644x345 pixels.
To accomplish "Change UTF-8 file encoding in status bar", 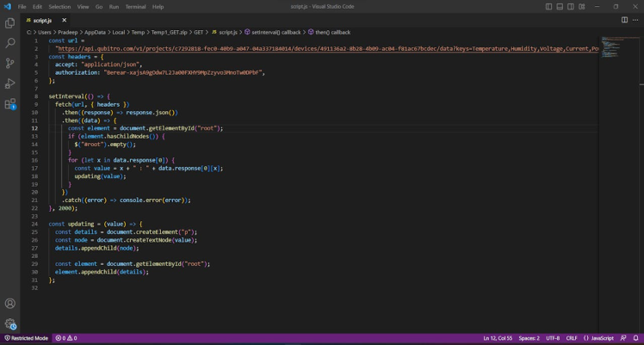I will click(553, 338).
